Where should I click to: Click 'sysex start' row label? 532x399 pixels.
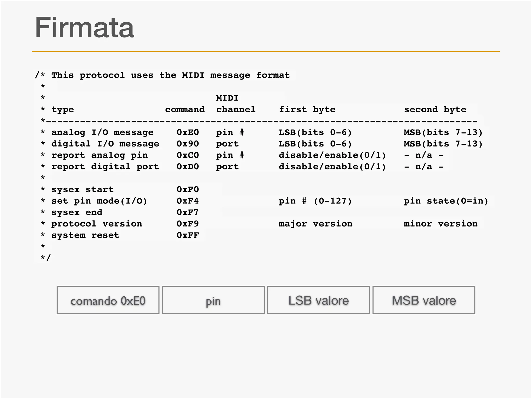82,190
